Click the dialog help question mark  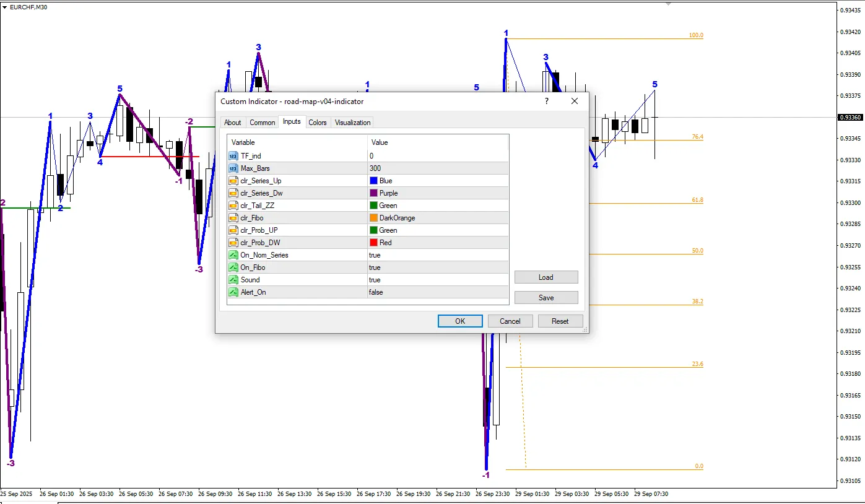pos(547,101)
